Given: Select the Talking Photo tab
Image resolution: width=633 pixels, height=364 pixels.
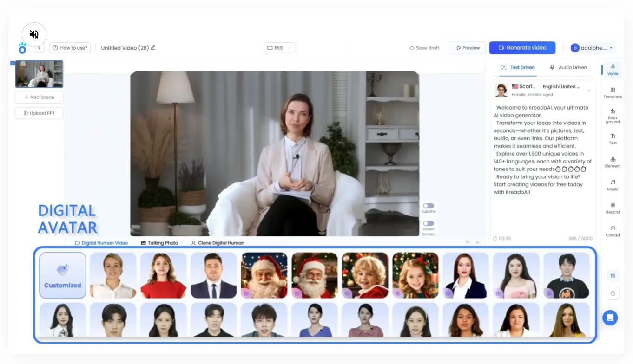Looking at the screenshot, I should tap(159, 243).
